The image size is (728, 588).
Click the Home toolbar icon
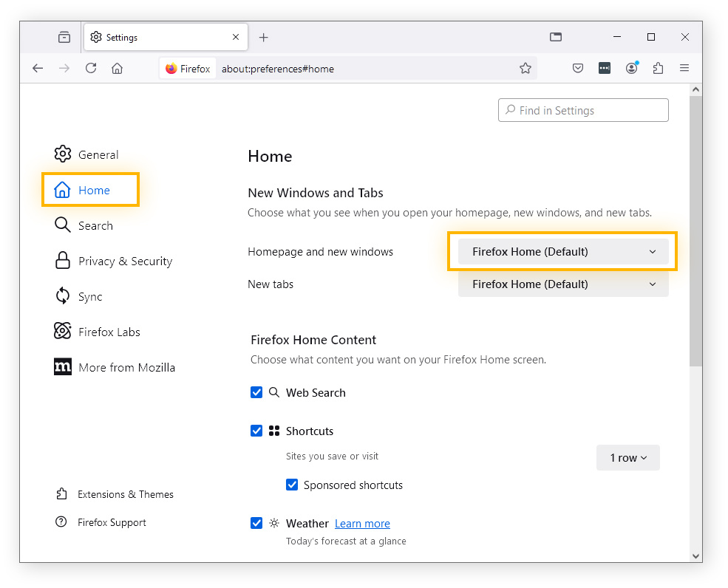(117, 68)
